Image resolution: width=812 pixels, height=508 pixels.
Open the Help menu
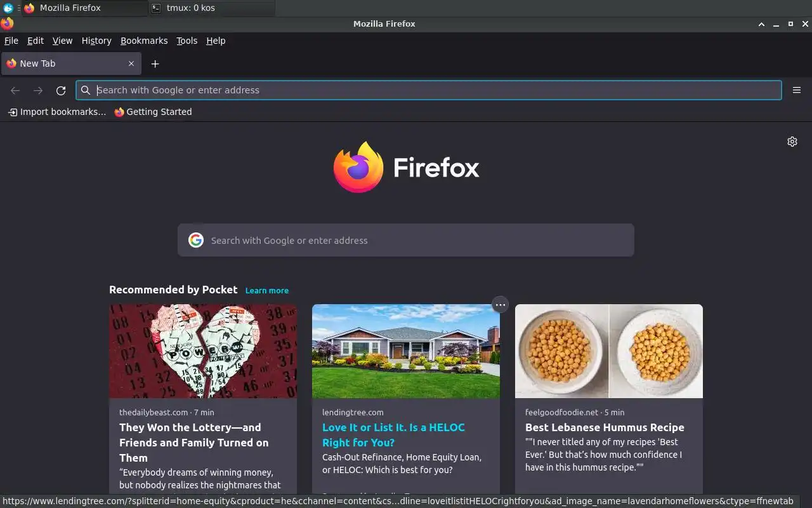pos(216,41)
